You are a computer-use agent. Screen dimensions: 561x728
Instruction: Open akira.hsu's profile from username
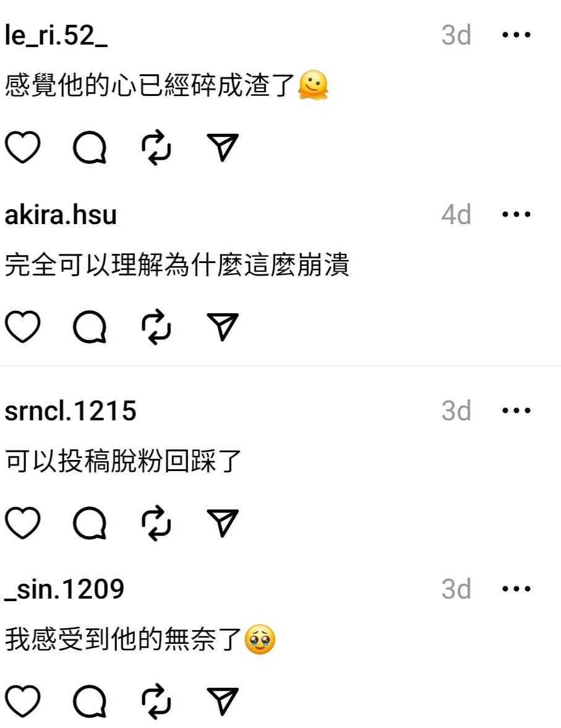tap(61, 215)
